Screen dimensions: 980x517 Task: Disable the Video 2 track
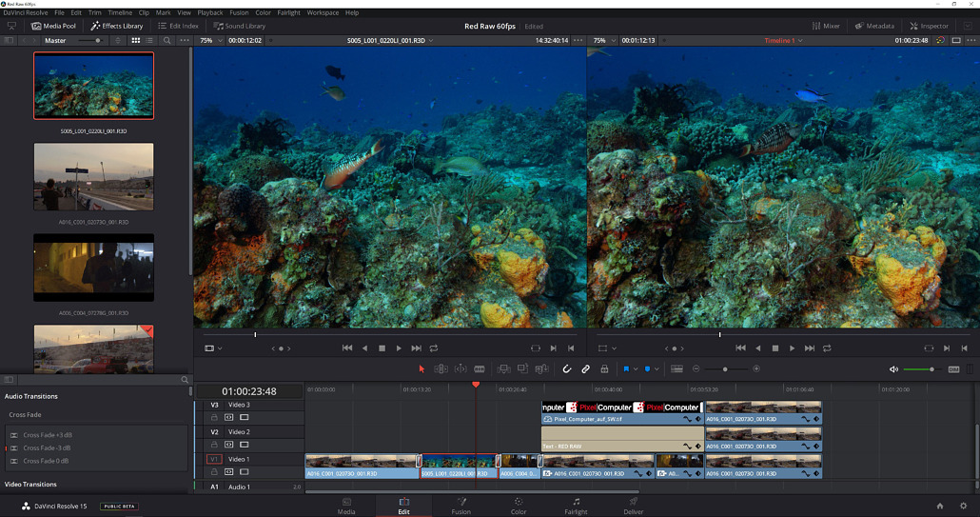click(244, 445)
